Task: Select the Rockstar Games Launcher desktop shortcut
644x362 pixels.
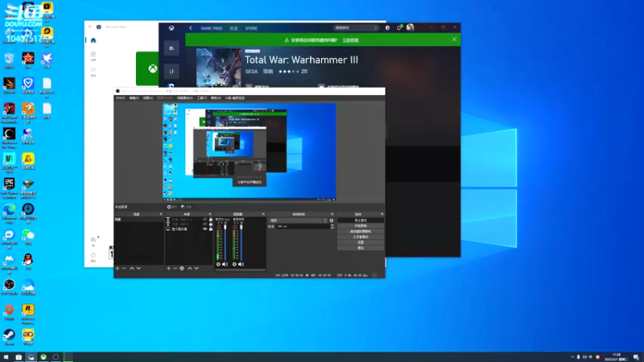Action: click(x=28, y=313)
